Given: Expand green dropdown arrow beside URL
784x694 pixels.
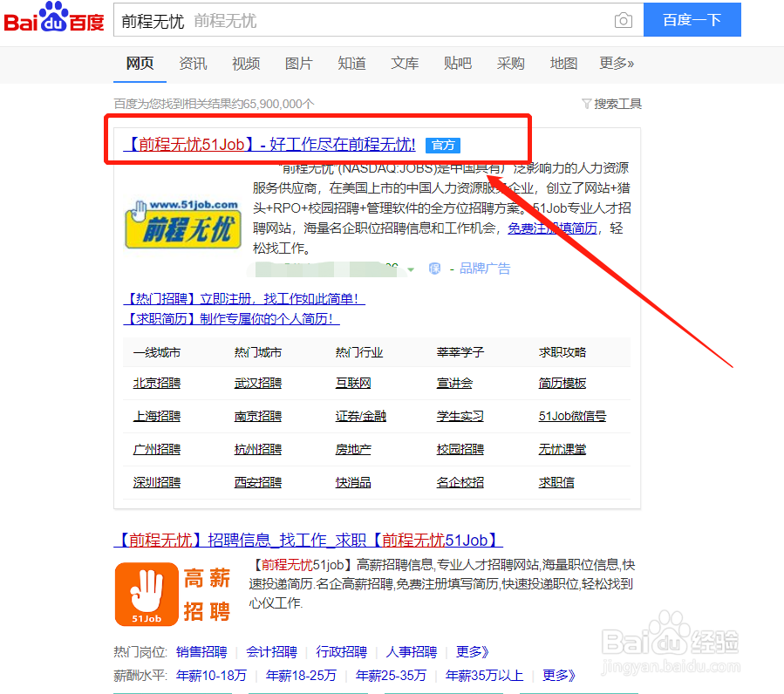Looking at the screenshot, I should tap(411, 269).
